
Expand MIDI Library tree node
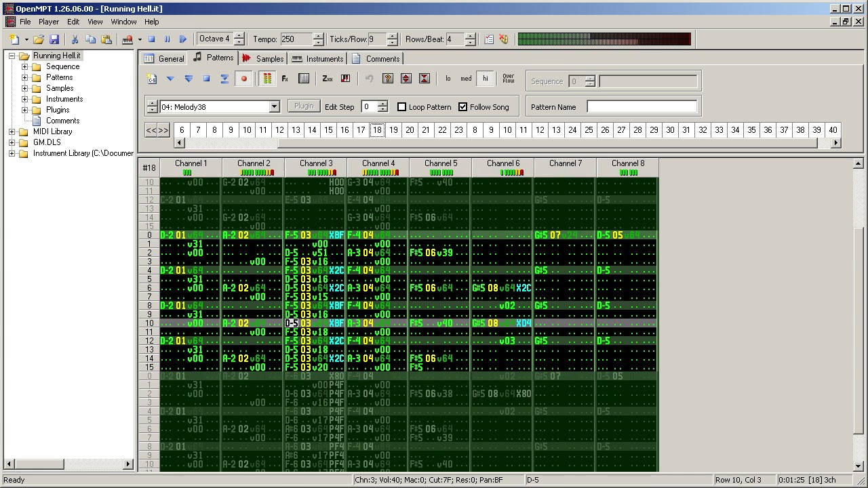12,131
